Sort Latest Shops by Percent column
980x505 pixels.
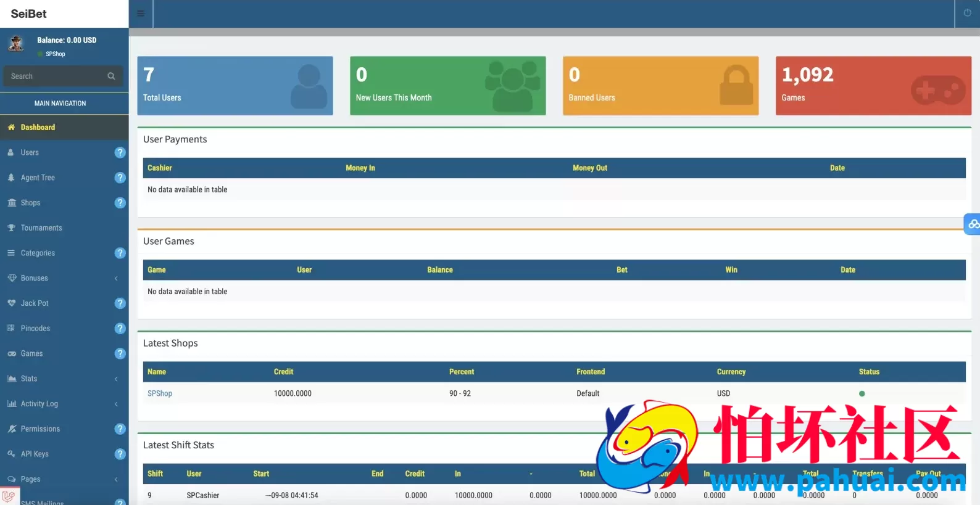pos(462,372)
